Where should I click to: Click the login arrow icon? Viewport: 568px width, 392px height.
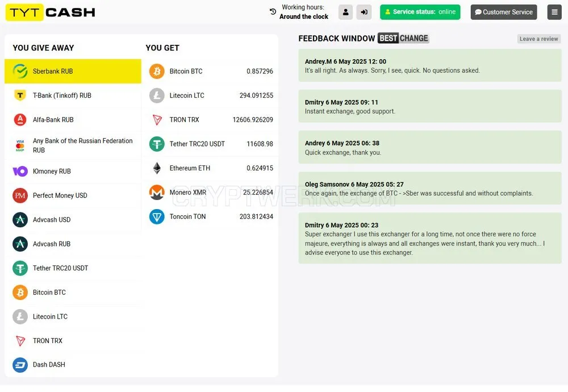(x=364, y=12)
